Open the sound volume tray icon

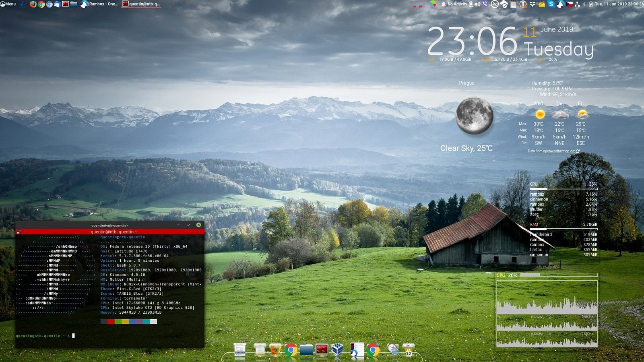click(x=478, y=4)
